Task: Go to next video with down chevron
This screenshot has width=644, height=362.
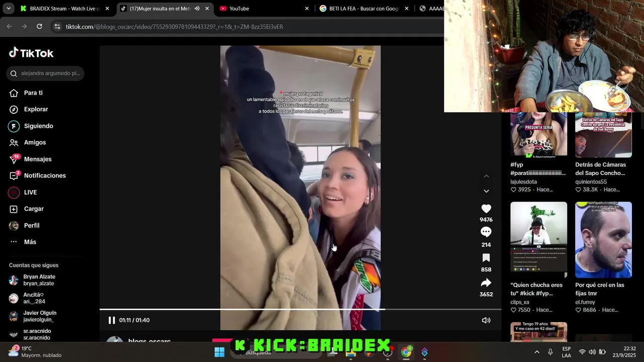Action: click(x=486, y=191)
